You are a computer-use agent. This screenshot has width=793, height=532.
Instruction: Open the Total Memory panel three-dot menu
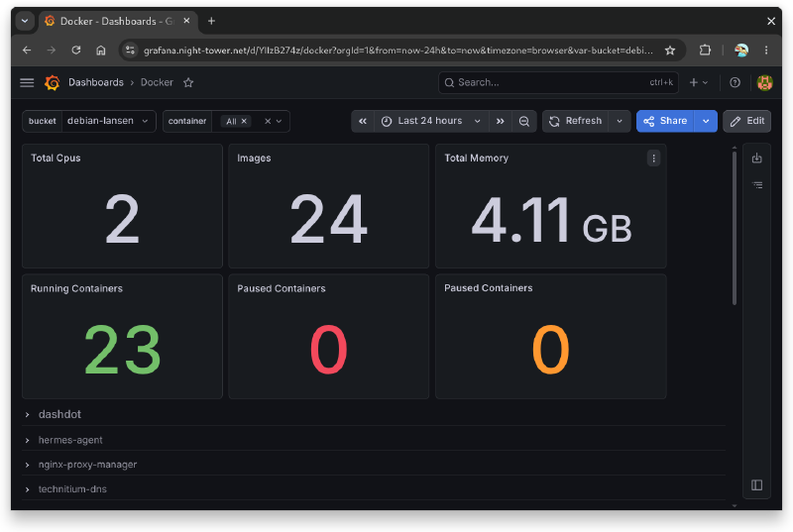653,159
